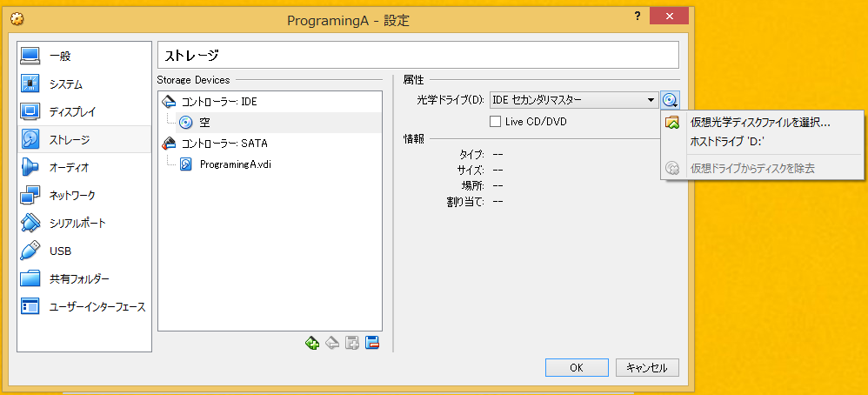This screenshot has width=868, height=395.
Task: Open the システム settings category
Action: click(x=84, y=84)
